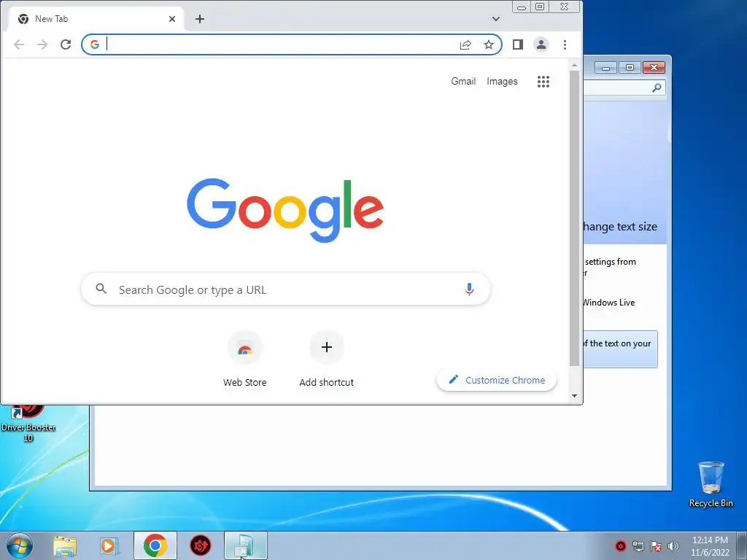The image size is (747, 560).
Task: Bookmark this tab with the star icon
Action: coord(489,44)
